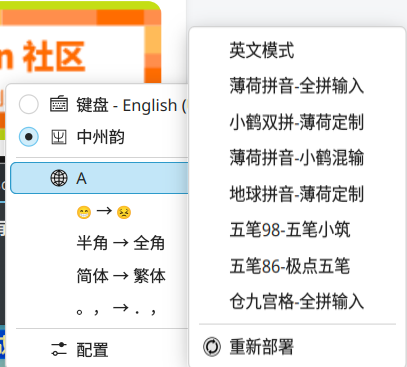Viewport: 407px width, 367px height.
Task: Choose 仓九宫格-全拼输入 schema
Action: pyautogui.click(x=297, y=301)
